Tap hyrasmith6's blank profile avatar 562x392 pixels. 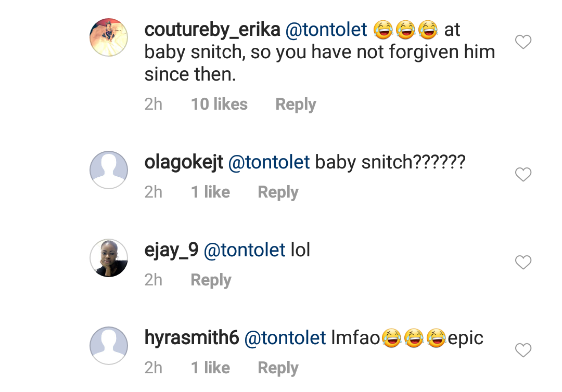(x=109, y=345)
